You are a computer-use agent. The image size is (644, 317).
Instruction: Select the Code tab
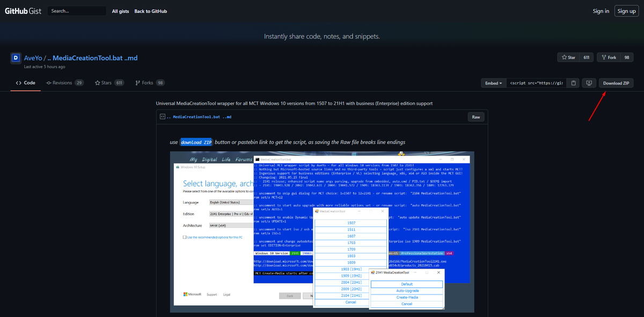(26, 83)
